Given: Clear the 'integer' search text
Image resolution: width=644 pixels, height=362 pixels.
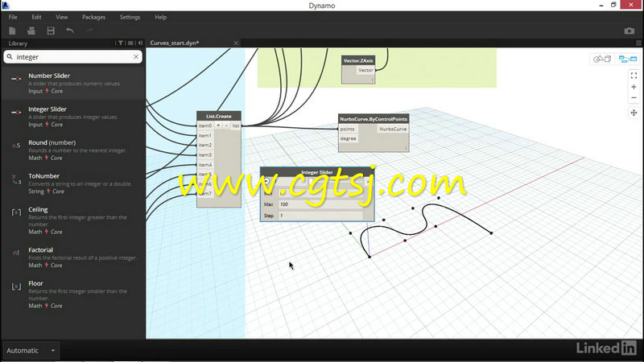Looking at the screenshot, I should click(x=136, y=57).
